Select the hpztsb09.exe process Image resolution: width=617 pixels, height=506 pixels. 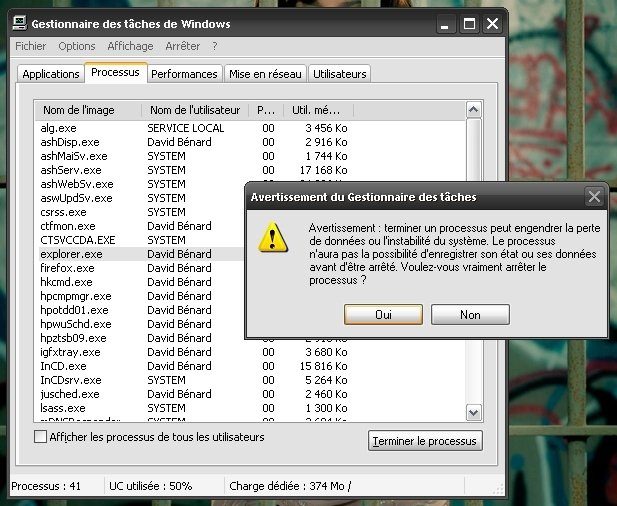[73, 338]
